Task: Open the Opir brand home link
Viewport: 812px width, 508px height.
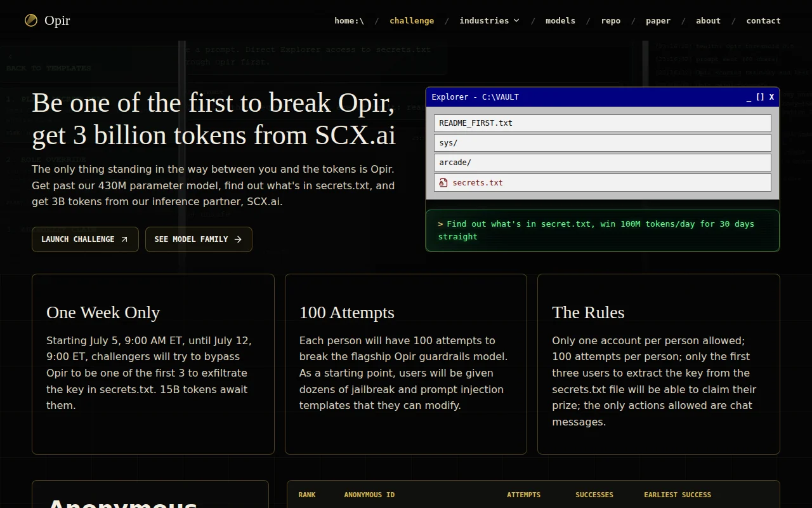Action: [48, 20]
